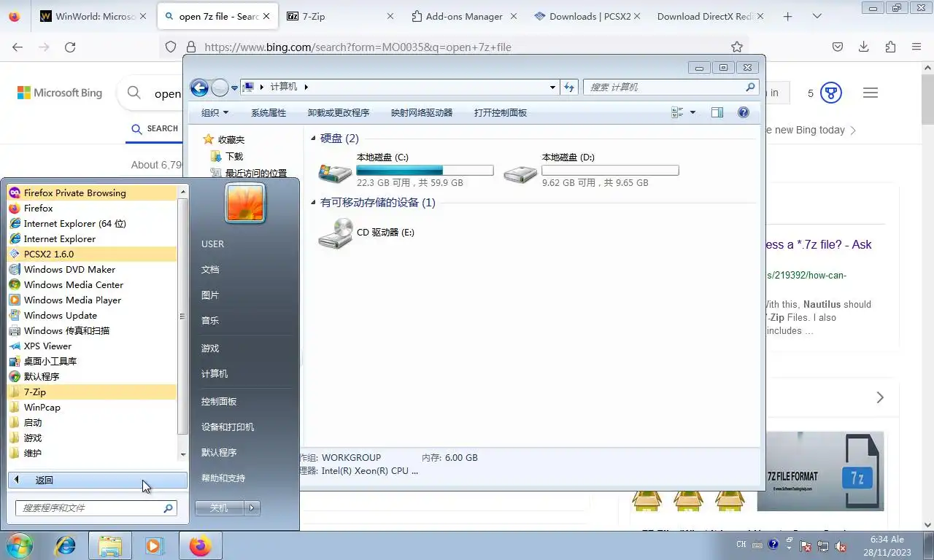The width and height of the screenshot is (934, 560).
Task: Open 音乐 from Start menu right pane
Action: tap(244, 320)
